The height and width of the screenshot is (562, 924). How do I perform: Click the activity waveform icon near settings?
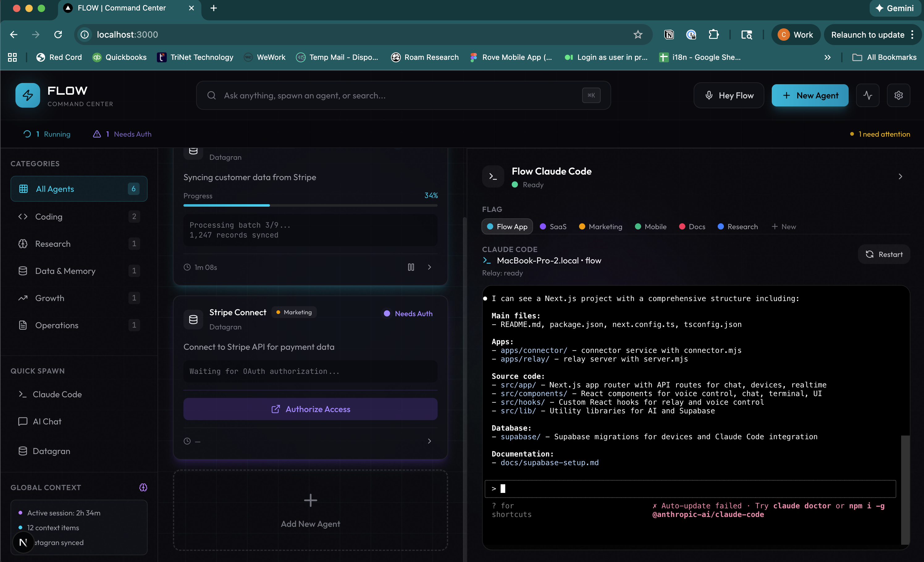point(868,95)
